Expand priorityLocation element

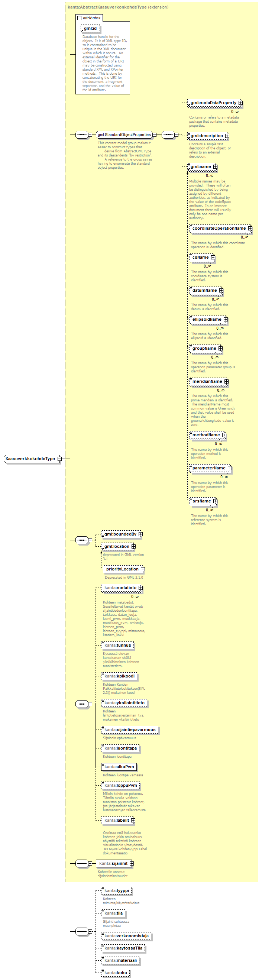tap(143, 569)
